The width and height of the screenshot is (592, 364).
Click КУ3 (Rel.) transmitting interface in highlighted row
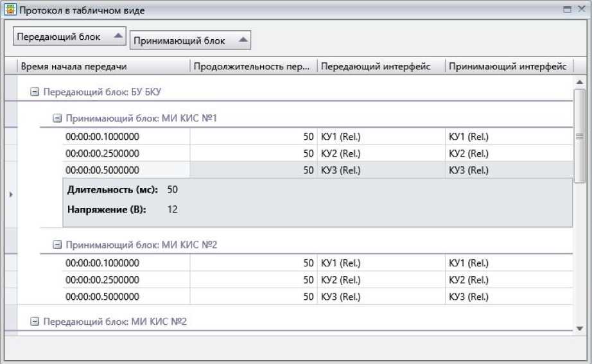click(x=340, y=170)
